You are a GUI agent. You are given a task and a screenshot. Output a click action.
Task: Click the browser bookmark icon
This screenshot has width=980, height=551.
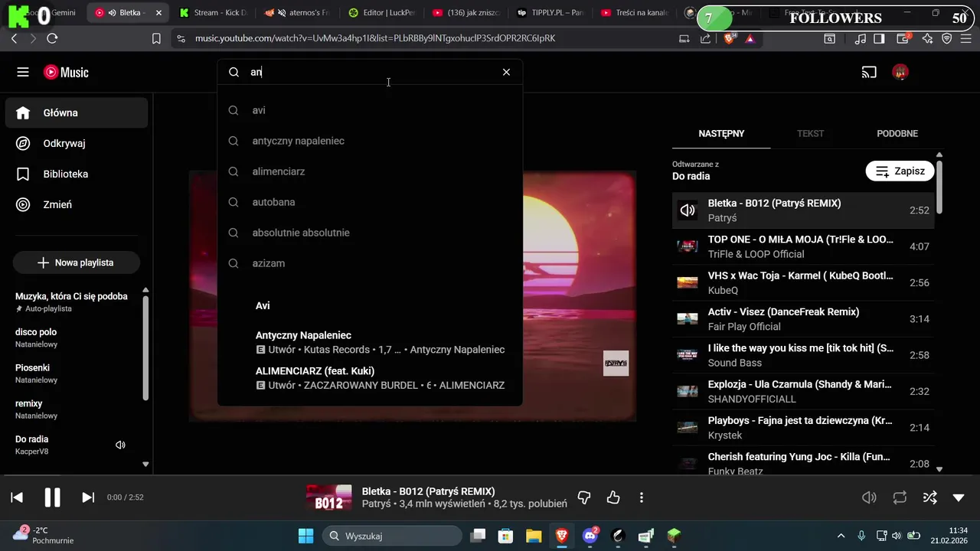click(156, 38)
